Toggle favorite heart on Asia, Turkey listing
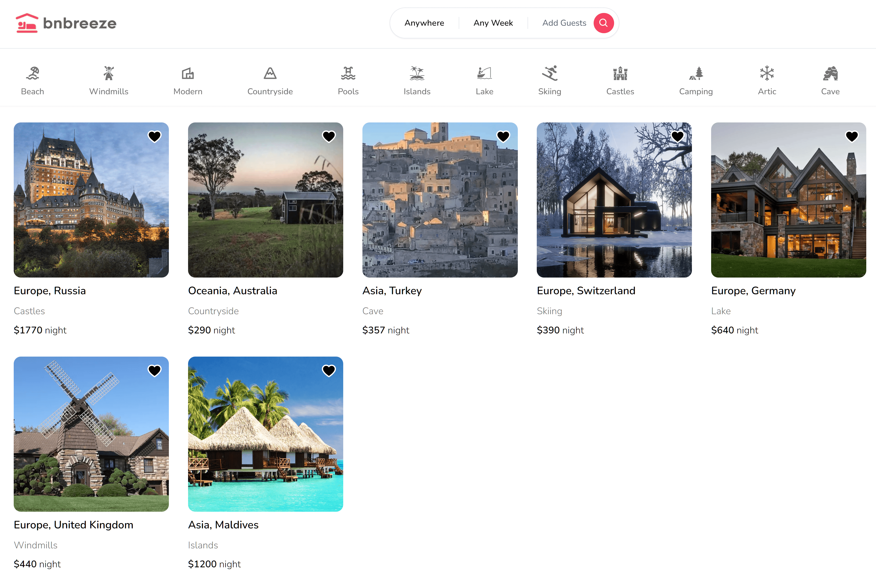876x588 pixels. click(x=503, y=136)
